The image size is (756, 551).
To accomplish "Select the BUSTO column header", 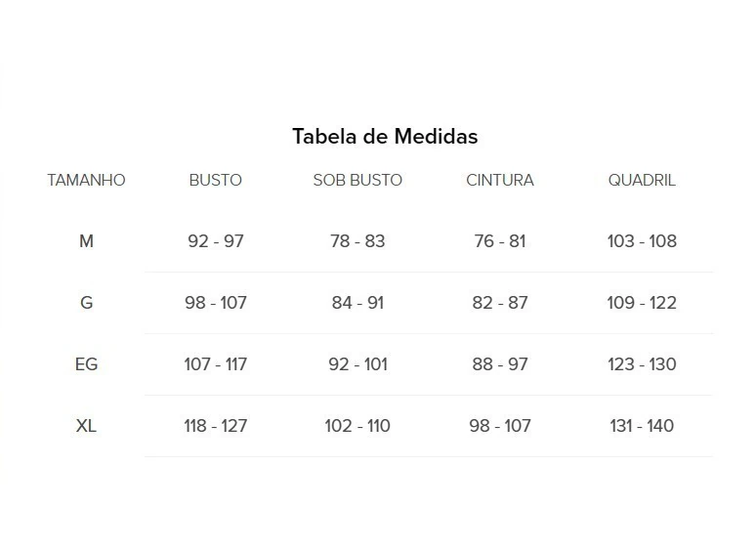I will coord(216,181).
